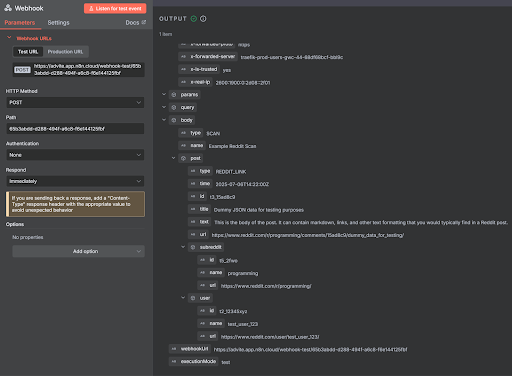Click the reddit comments url value
This screenshot has height=376, width=512.
click(308, 235)
